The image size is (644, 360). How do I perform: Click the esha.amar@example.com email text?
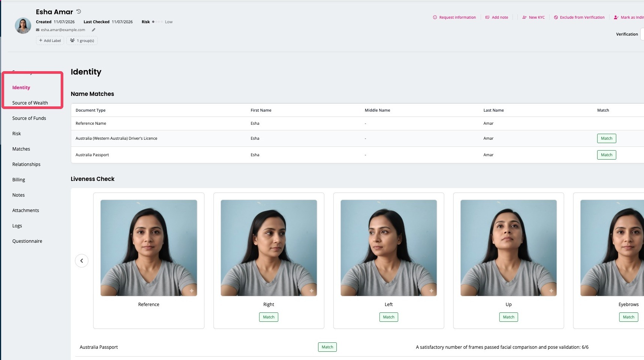click(x=63, y=30)
